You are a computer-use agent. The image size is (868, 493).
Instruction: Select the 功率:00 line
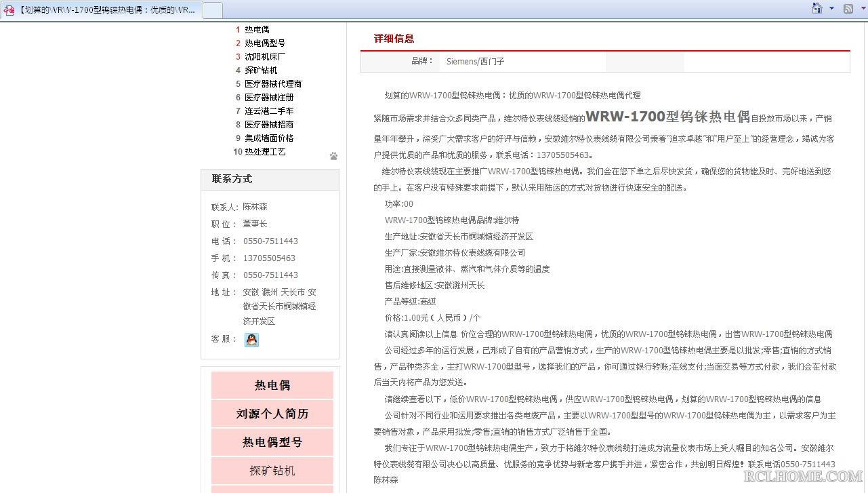(398, 204)
